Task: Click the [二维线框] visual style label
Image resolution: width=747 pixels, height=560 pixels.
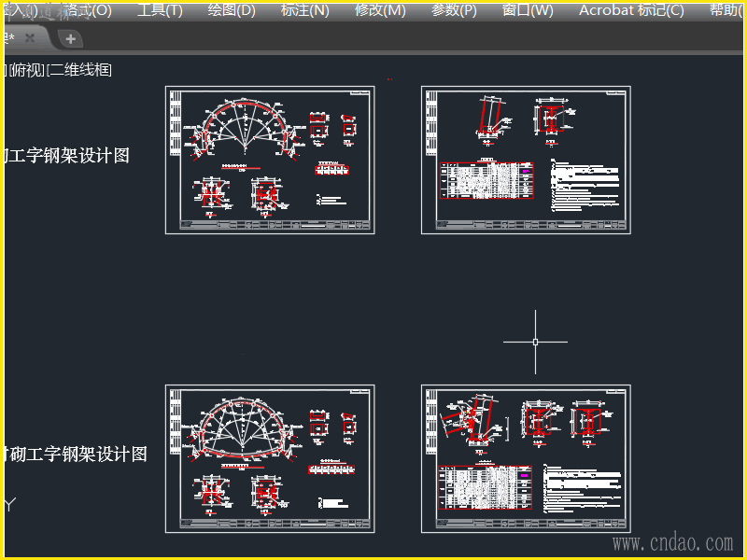Action: [79, 71]
